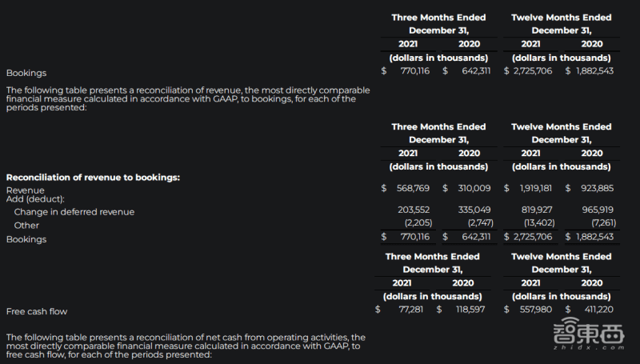Click the 203,552 deferred revenue figure
The width and height of the screenshot is (640, 364).
[414, 210]
